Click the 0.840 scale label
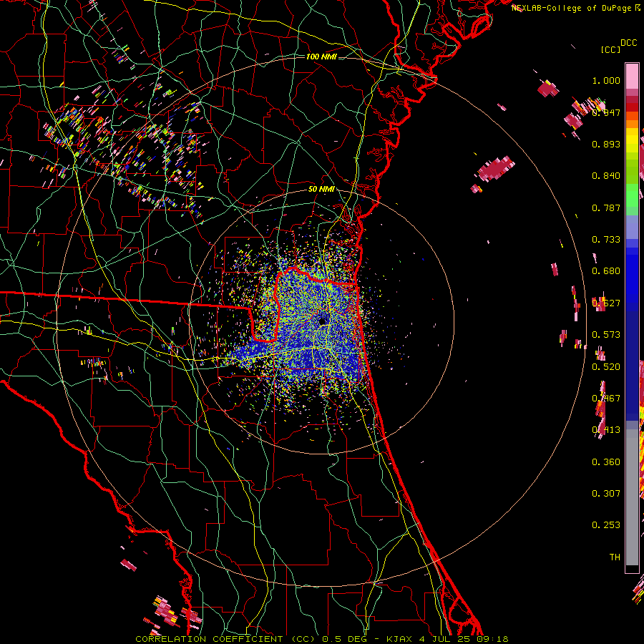Screen dimensions: 644x644 tap(606, 176)
